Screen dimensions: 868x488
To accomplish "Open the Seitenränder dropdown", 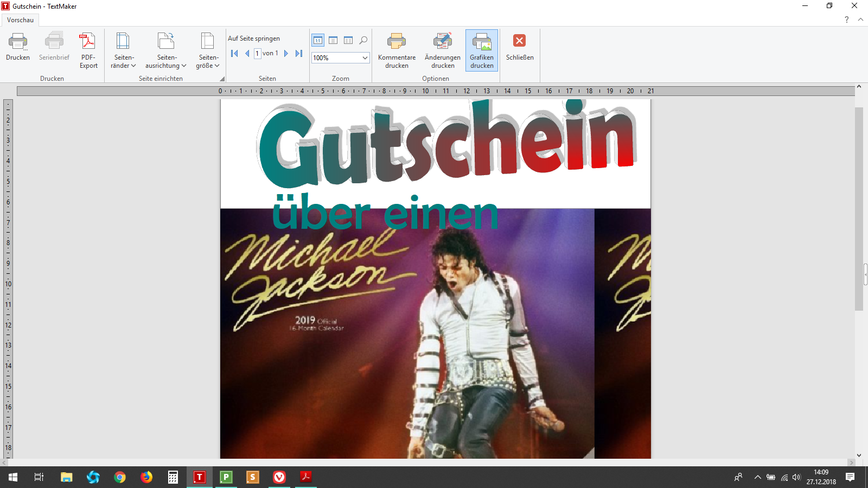I will point(123,50).
